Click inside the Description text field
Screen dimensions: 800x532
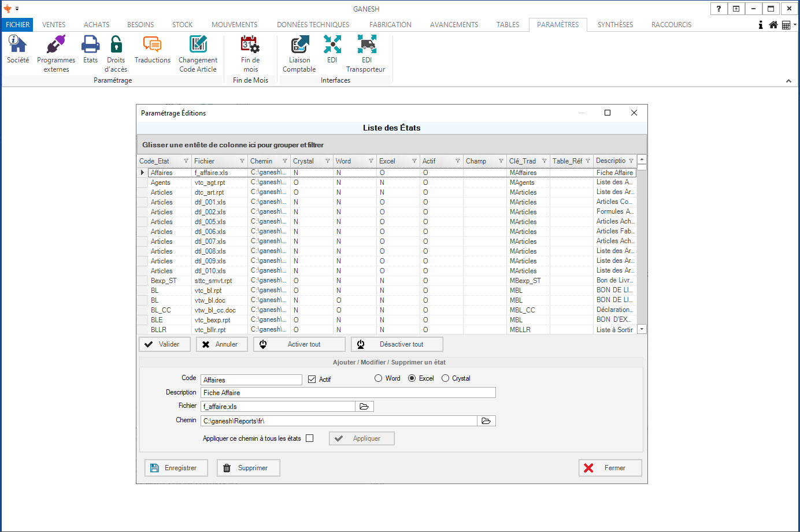pos(348,393)
